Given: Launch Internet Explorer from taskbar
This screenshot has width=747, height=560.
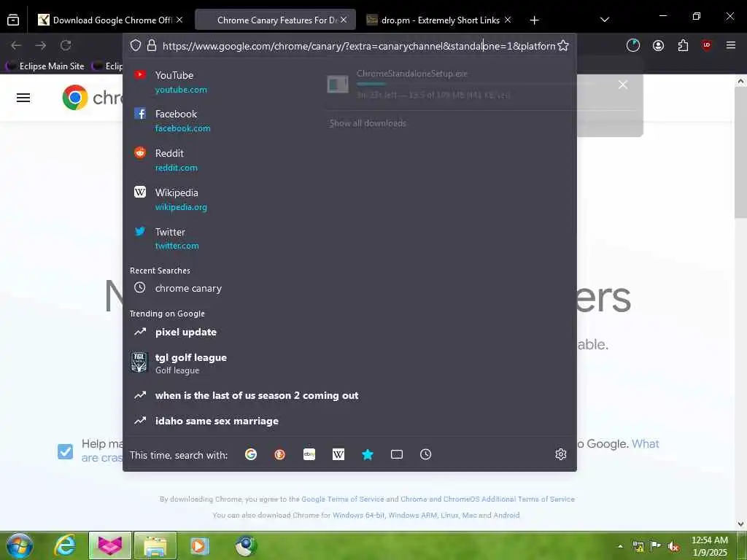Looking at the screenshot, I should (65, 545).
